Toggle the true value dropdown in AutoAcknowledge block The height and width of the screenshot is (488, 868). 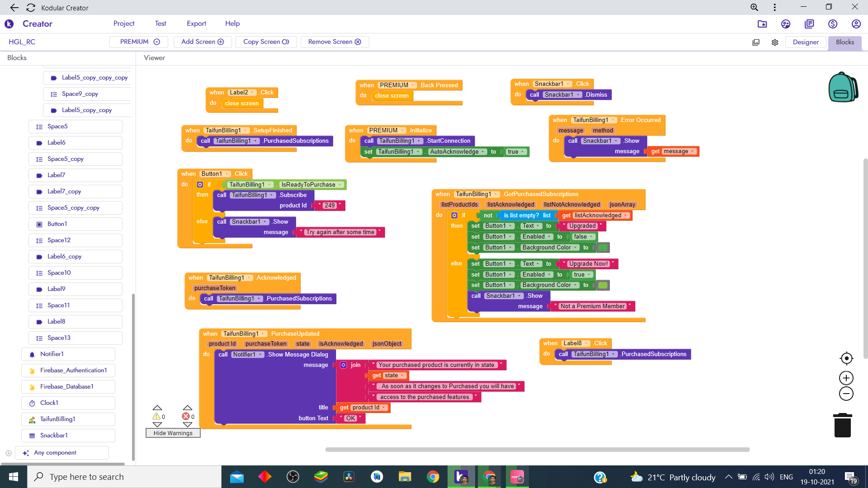pos(516,152)
